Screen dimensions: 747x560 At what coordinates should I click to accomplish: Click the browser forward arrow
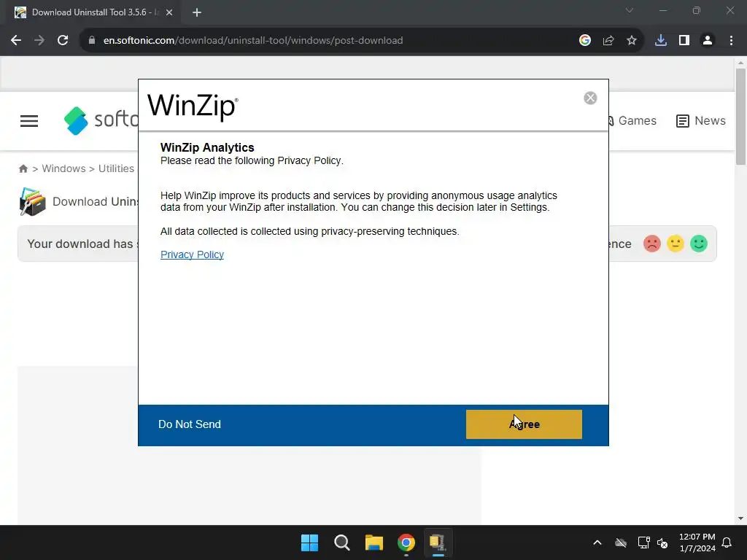click(x=39, y=41)
